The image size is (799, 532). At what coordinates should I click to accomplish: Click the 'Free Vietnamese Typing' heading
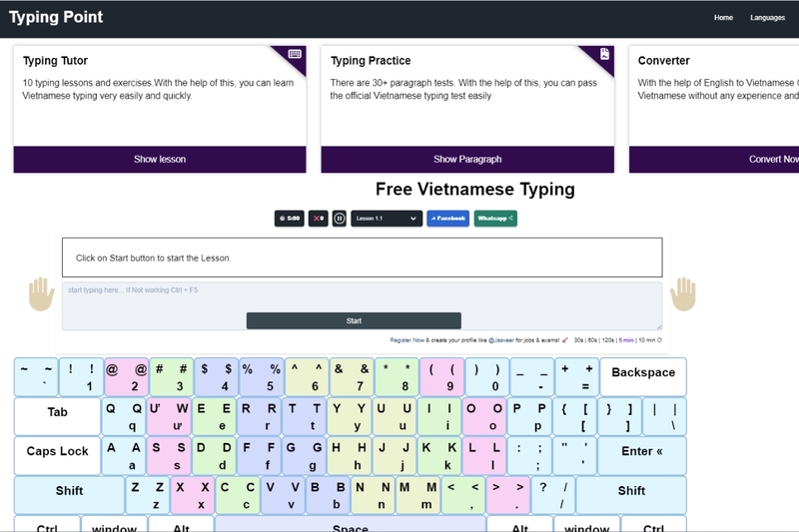pos(475,190)
